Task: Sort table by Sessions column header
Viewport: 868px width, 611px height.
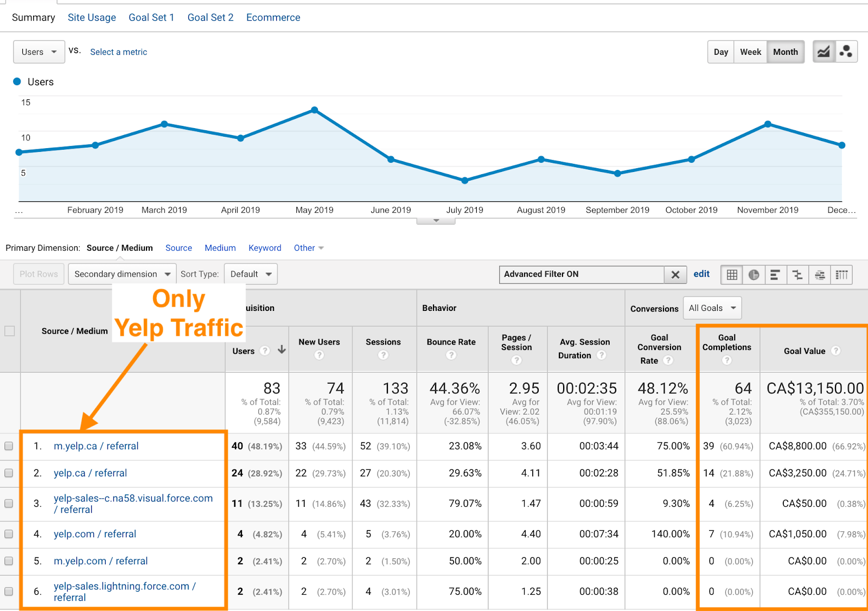Action: (x=383, y=342)
